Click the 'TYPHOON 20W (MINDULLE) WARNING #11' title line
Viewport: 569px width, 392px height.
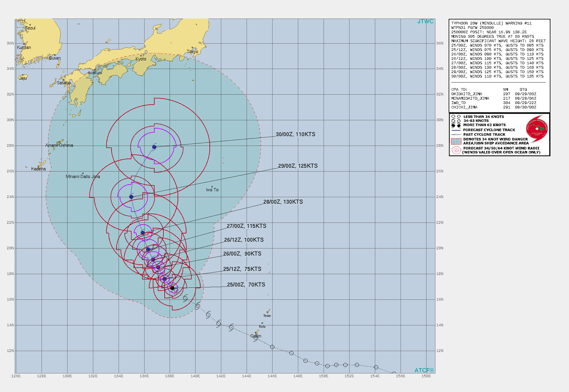tap(491, 23)
